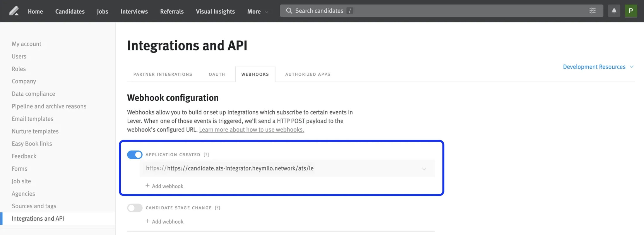This screenshot has height=235, width=644.
Task: Expand the Development Resources dropdown
Action: pyautogui.click(x=598, y=67)
